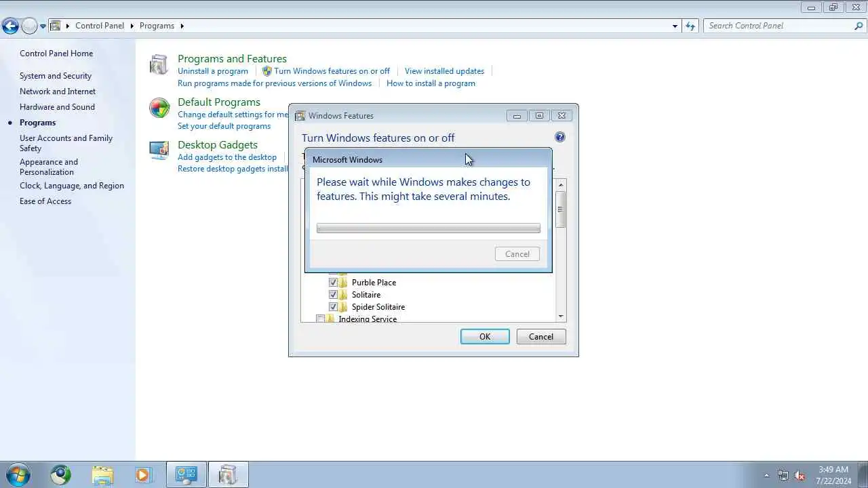Click the features list scrollbar thumb
868x488 pixels.
560,209
